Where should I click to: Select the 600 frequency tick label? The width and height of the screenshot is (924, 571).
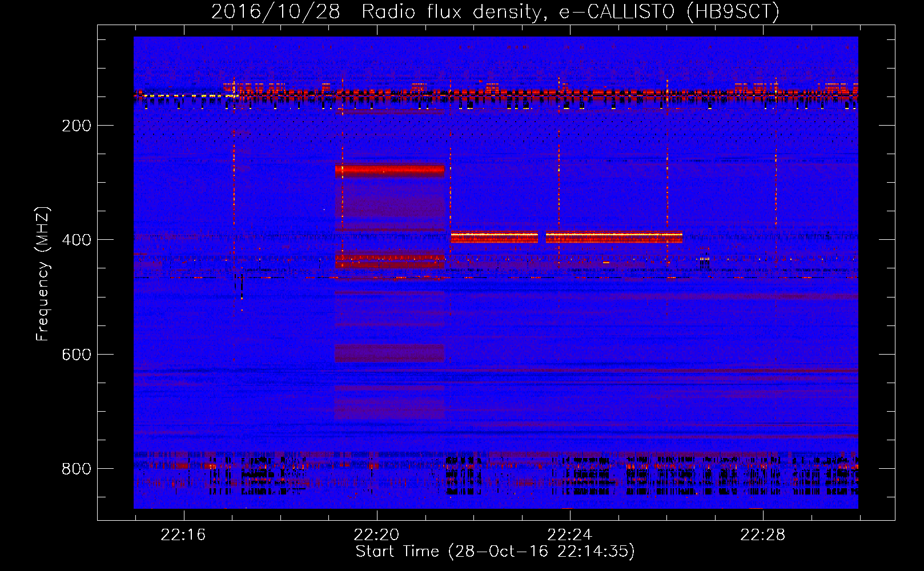click(x=77, y=355)
